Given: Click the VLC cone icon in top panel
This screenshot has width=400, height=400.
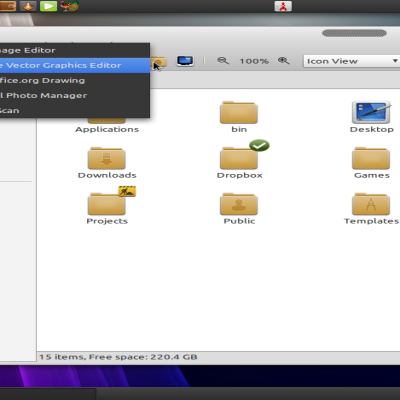Looking at the screenshot, I should (x=28, y=6).
